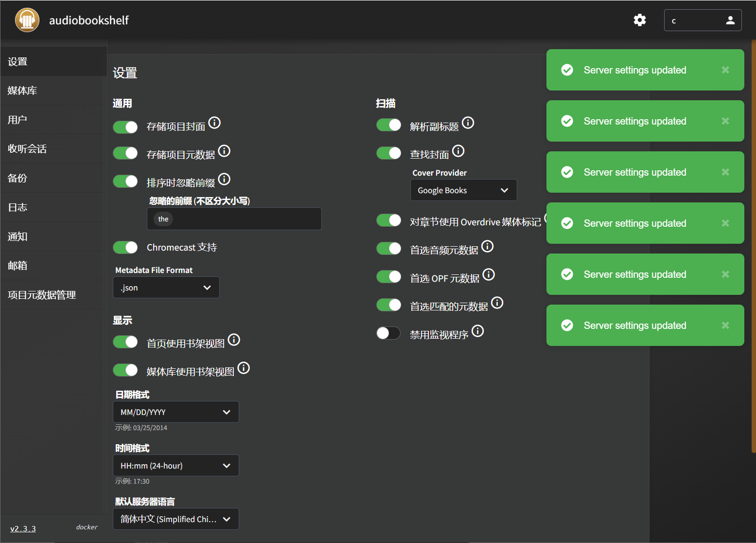Open 收听会话 in the sidebar

[x=53, y=149]
